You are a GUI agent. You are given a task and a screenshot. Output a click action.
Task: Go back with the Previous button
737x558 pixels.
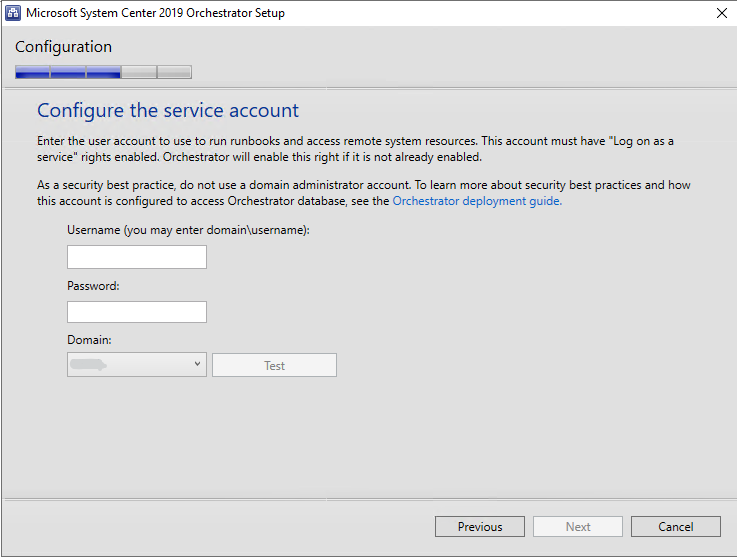click(480, 527)
